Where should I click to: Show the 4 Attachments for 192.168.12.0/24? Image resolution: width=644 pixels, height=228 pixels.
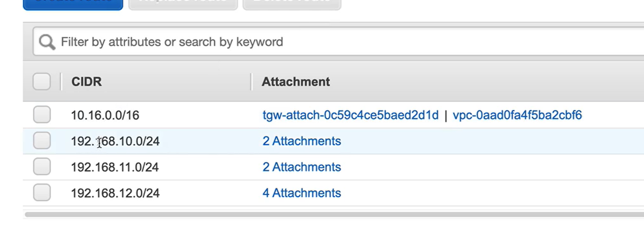click(x=302, y=193)
